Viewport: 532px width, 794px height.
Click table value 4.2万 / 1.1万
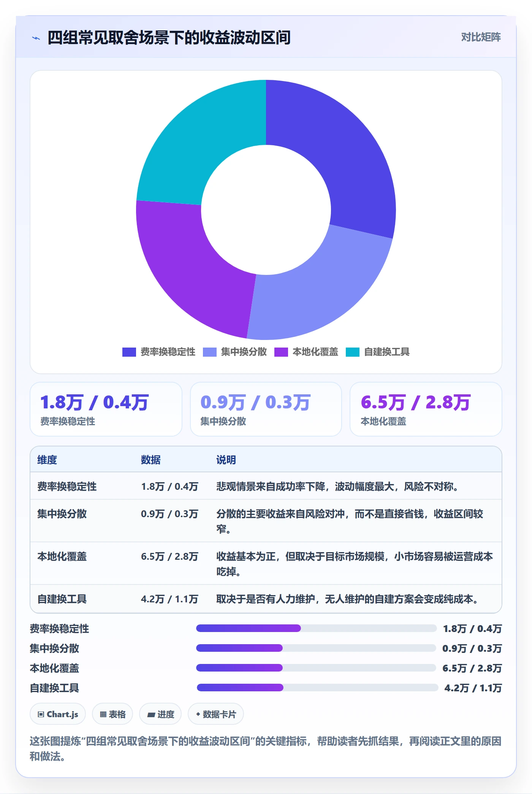click(x=169, y=599)
